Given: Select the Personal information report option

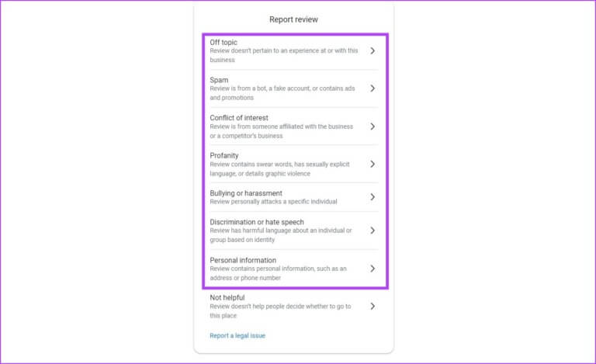Looking at the screenshot, I should [x=243, y=260].
